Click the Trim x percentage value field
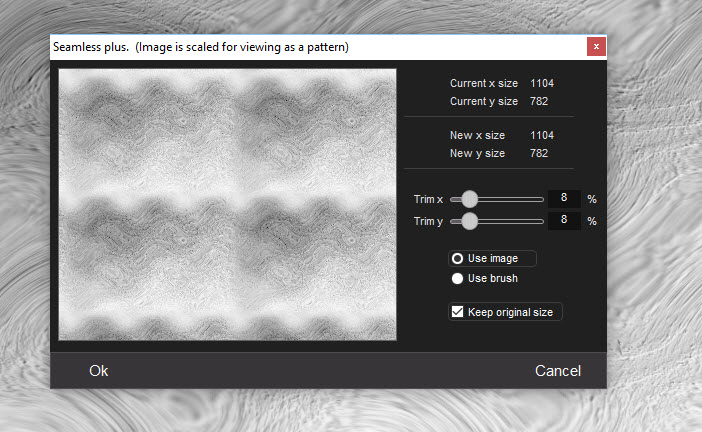The width and height of the screenshot is (702, 432). 564,199
